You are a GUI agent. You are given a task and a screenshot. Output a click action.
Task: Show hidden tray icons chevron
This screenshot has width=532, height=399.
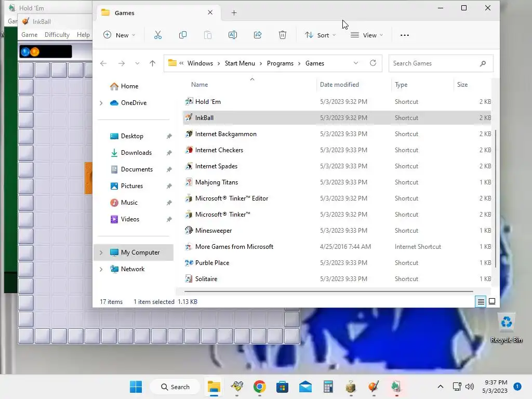(441, 387)
